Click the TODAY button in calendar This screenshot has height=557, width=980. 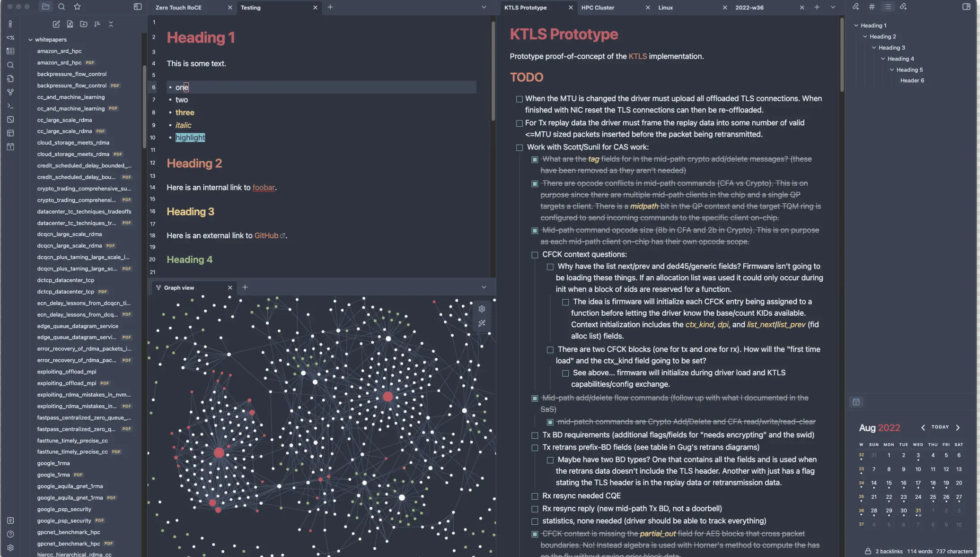(940, 427)
